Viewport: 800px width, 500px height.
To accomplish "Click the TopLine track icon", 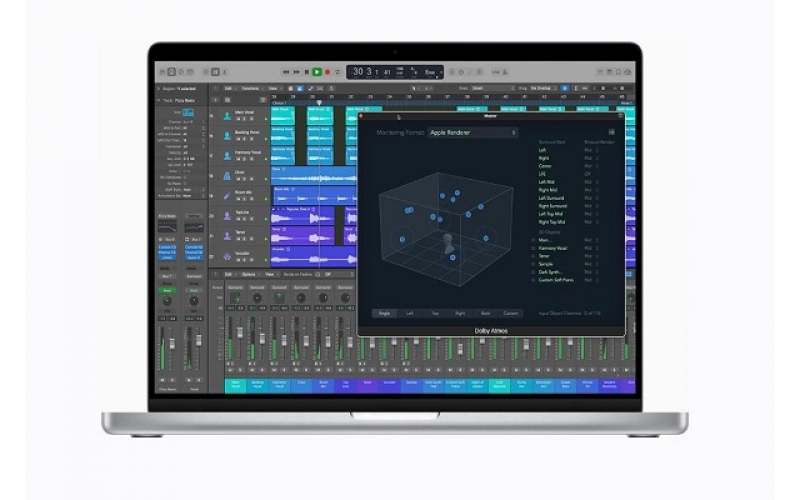I will point(228,216).
